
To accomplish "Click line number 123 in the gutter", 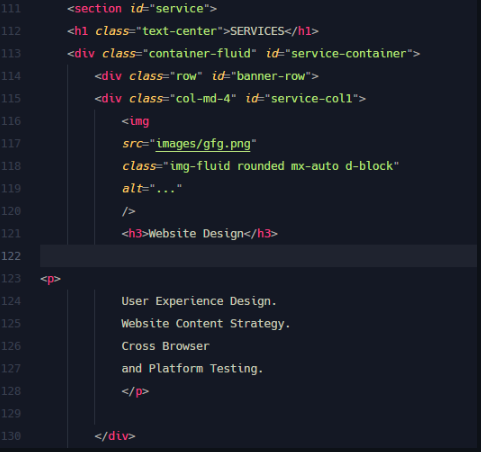I will 11,279.
